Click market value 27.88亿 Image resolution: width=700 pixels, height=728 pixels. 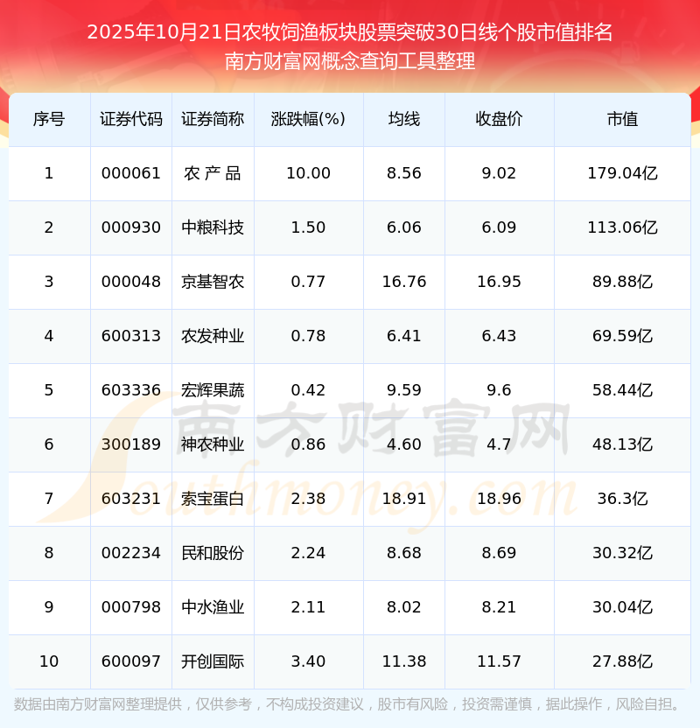[622, 662]
